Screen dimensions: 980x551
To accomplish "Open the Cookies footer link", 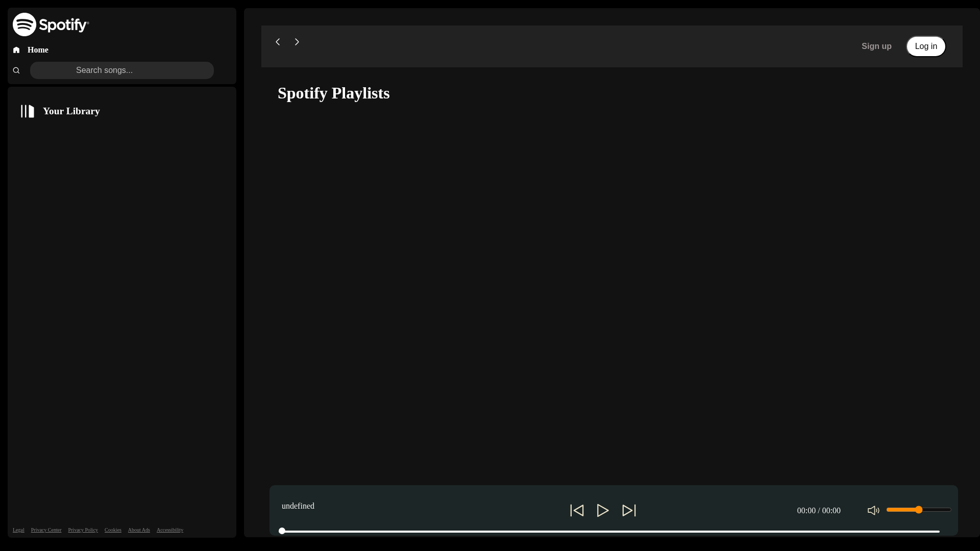I will click(113, 530).
